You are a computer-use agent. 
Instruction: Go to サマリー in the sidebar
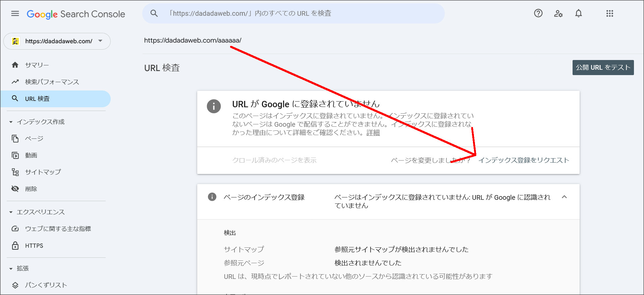click(55, 65)
